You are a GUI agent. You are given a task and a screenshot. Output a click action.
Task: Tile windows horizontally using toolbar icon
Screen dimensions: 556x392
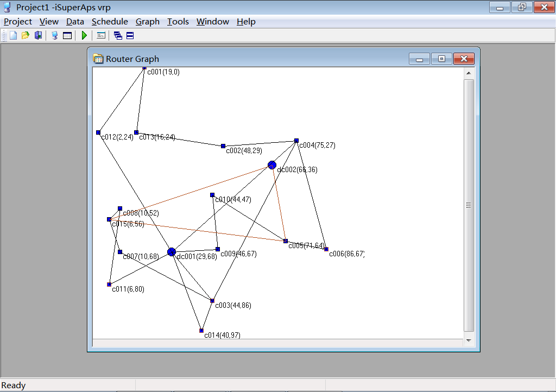(x=130, y=36)
